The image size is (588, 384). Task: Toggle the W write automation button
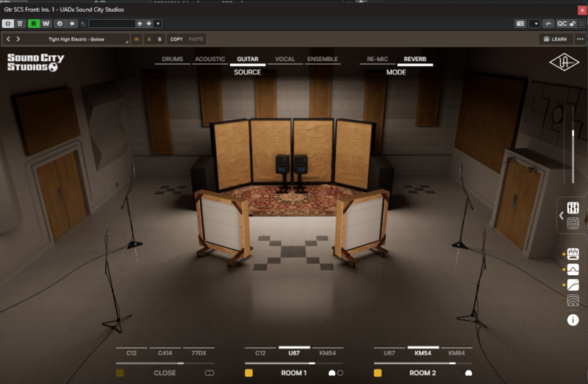coord(46,24)
